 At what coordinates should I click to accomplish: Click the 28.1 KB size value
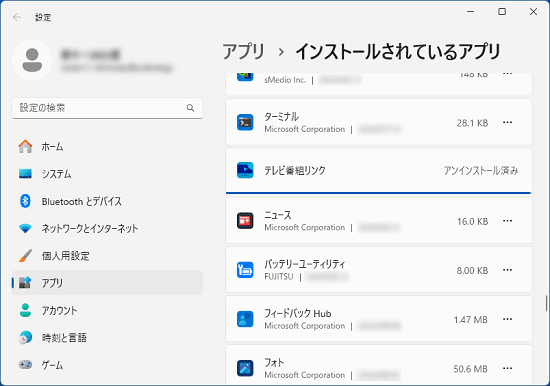(472, 123)
